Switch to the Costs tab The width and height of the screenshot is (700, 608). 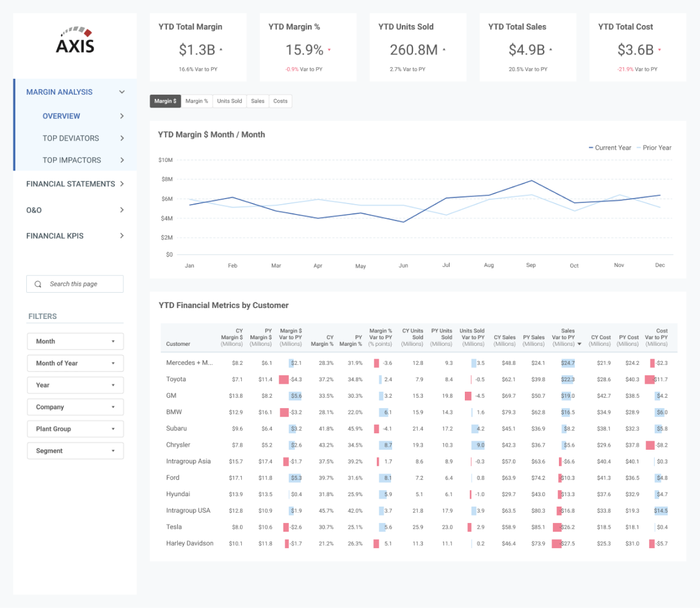point(280,101)
